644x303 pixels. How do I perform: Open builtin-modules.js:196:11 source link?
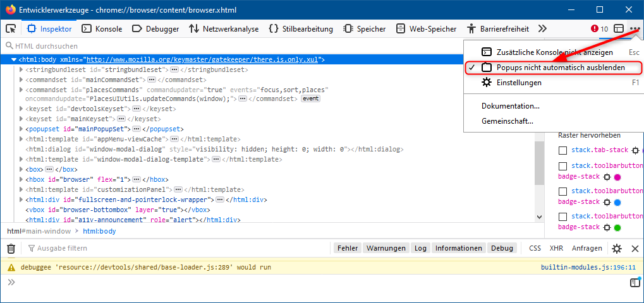tap(588, 268)
